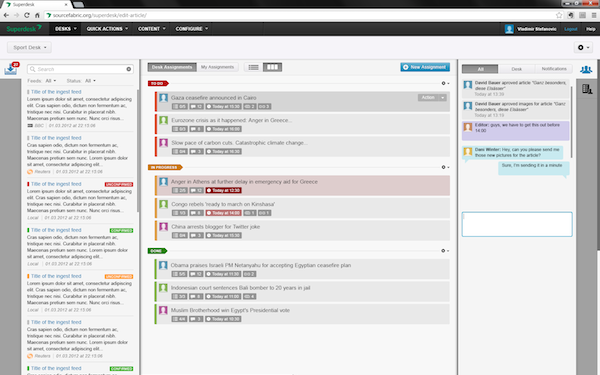The width and height of the screenshot is (600, 375).
Task: Click the first green CONFIRMED status label
Action: [x=121, y=230]
